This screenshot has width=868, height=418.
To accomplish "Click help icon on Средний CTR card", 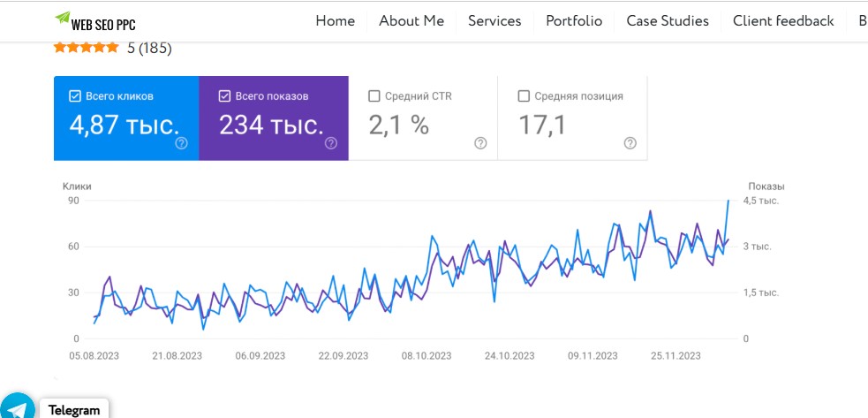I will (x=480, y=143).
